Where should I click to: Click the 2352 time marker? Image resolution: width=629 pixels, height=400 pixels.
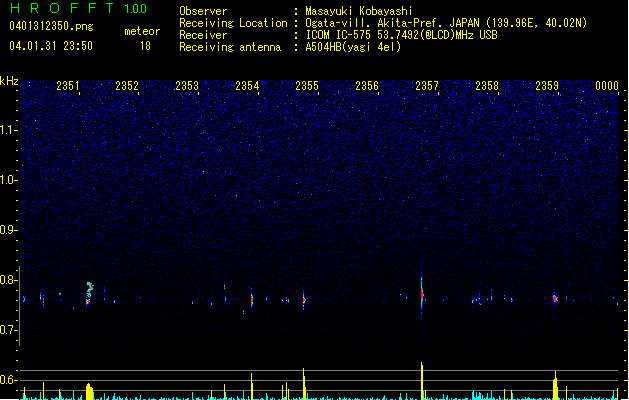(x=127, y=86)
